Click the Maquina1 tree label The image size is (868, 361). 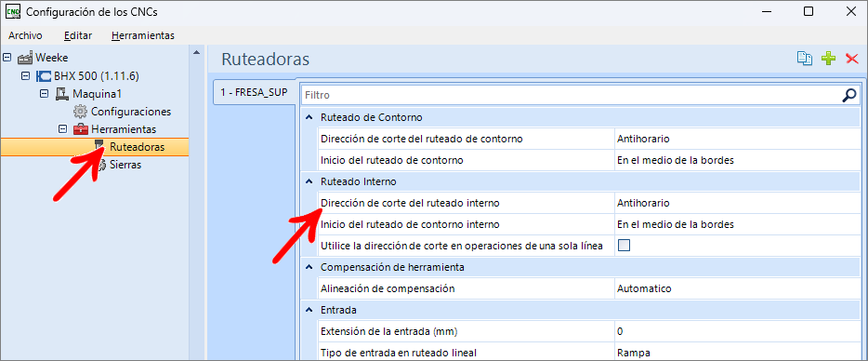pos(97,94)
